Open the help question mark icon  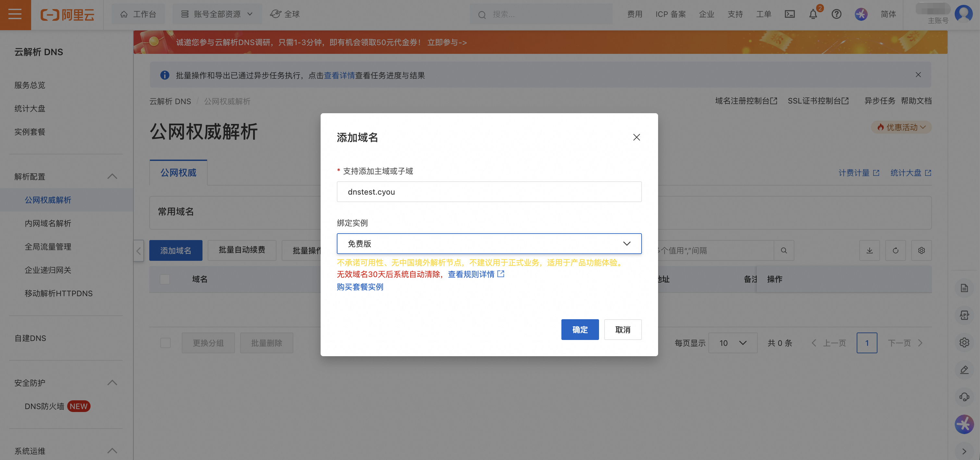836,14
